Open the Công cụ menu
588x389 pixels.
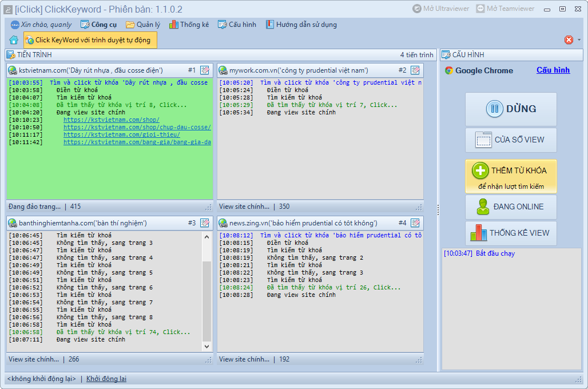click(99, 25)
